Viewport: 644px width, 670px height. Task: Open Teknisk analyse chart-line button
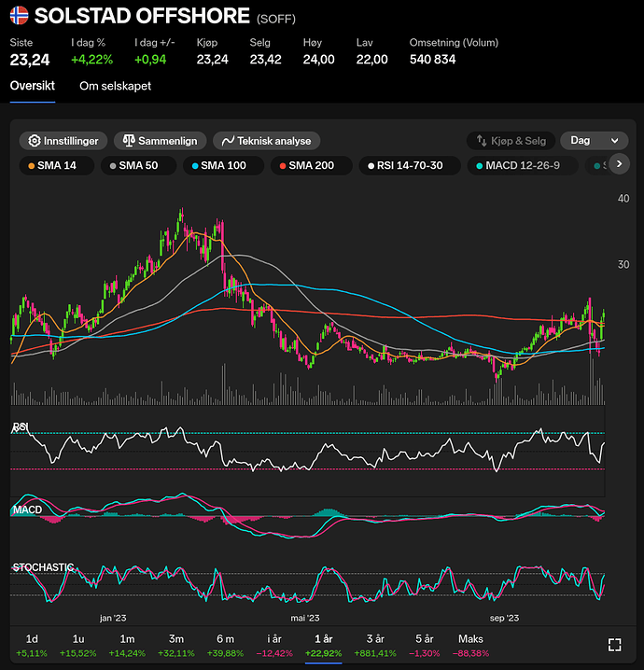267,141
